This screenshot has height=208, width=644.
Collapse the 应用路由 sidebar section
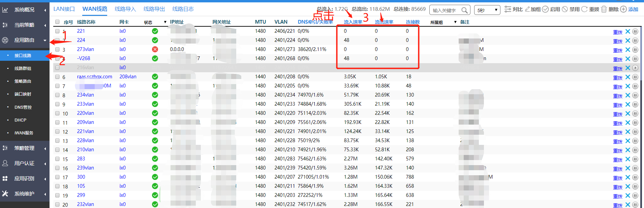[x=45, y=40]
